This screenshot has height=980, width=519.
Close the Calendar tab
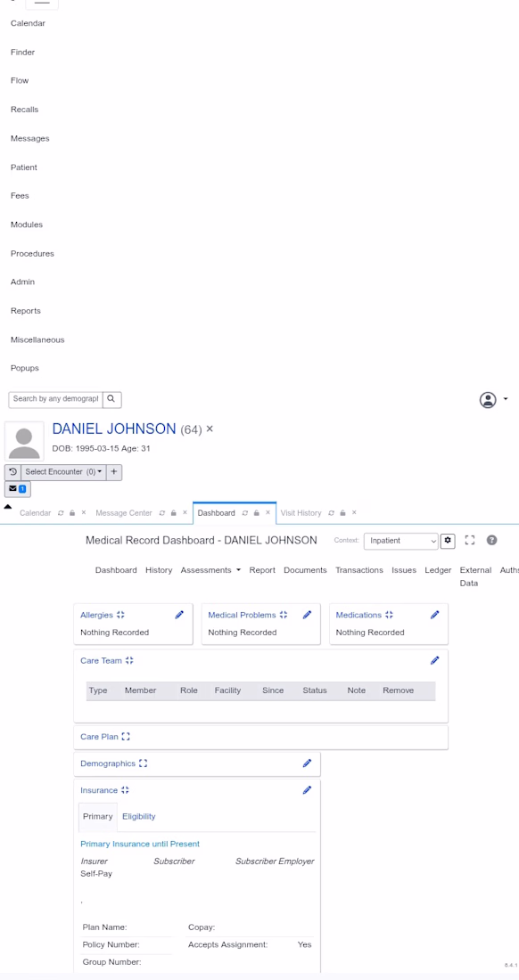pyautogui.click(x=84, y=512)
